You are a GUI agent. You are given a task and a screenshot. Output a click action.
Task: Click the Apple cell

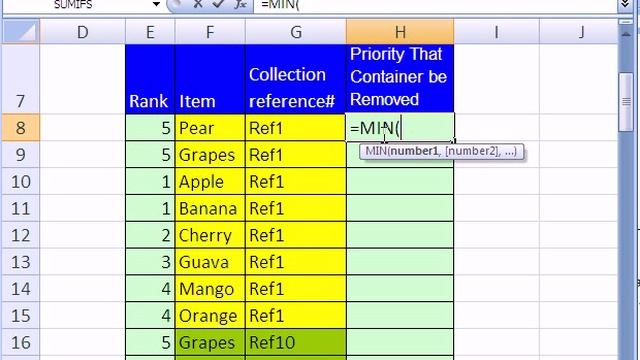coord(210,182)
